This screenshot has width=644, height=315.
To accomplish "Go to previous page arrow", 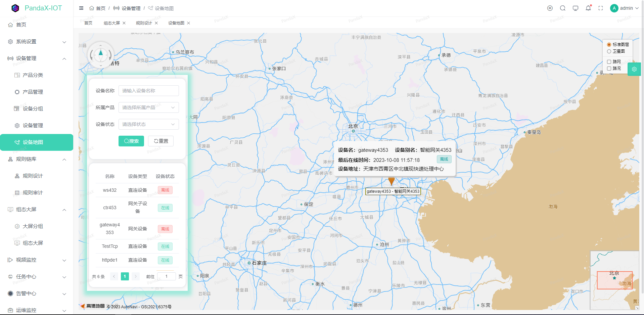I will (x=114, y=276).
